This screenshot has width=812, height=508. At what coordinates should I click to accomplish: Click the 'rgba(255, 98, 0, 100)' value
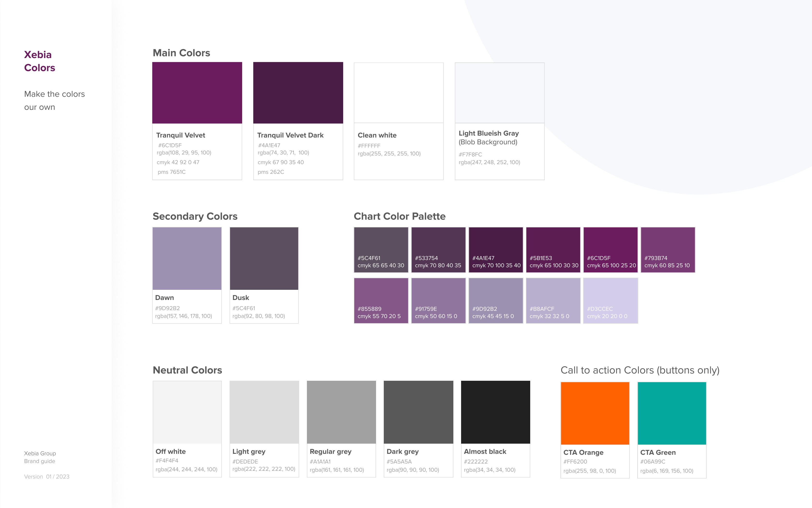tap(589, 471)
